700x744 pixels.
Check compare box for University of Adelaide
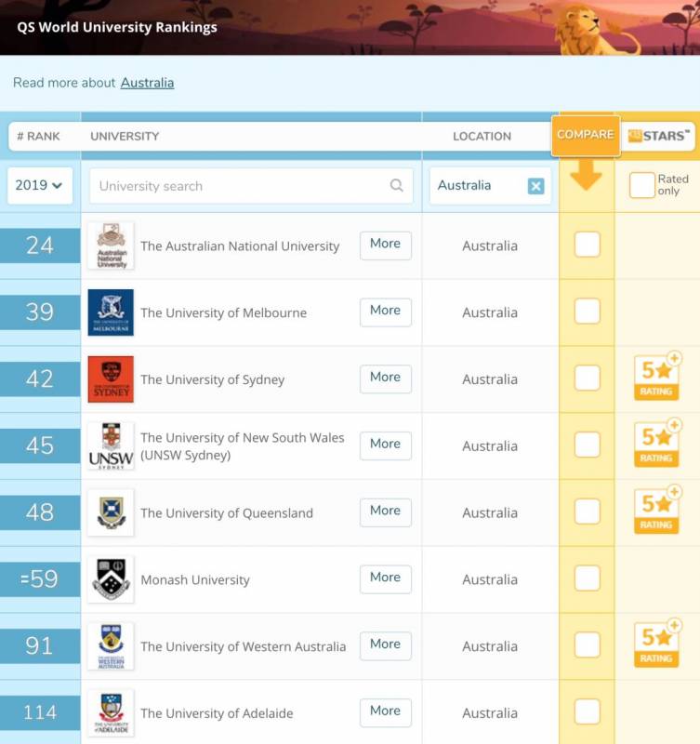tap(587, 712)
